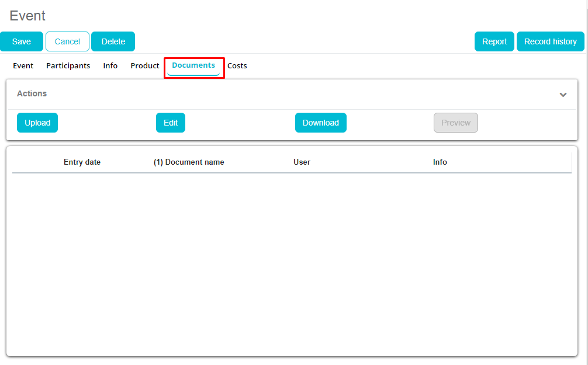
Task: Click the Save button
Action: (22, 41)
